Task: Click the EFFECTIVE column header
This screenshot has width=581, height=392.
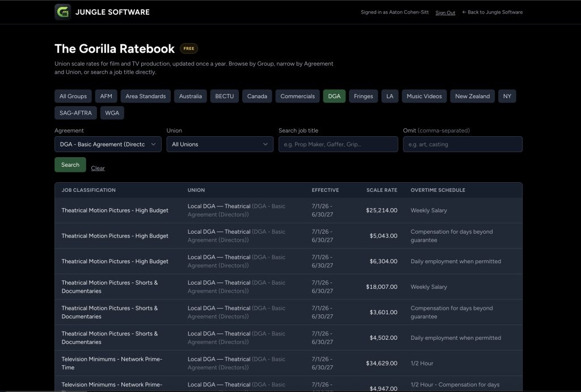Action: 325,190
